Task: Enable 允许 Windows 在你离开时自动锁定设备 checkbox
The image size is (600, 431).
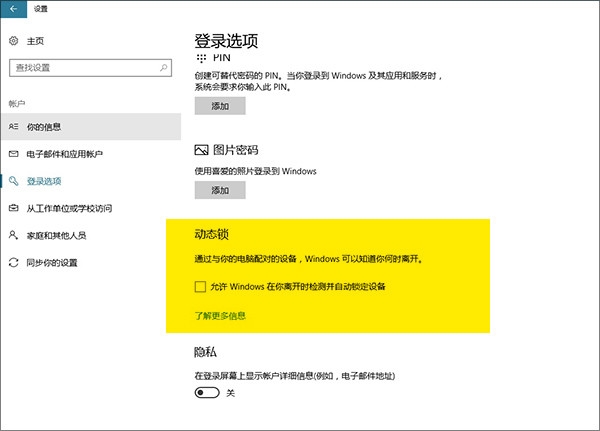Action: coord(201,287)
